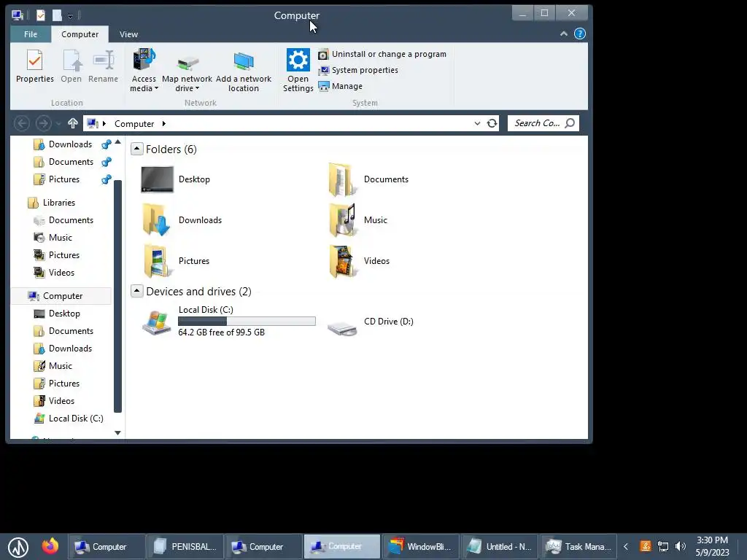
Task: Click pinned Pictures in navigation pane
Action: pyautogui.click(x=64, y=179)
